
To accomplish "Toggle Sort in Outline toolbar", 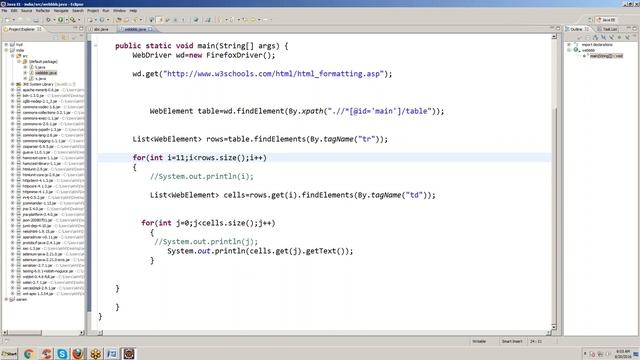I will coord(596,37).
